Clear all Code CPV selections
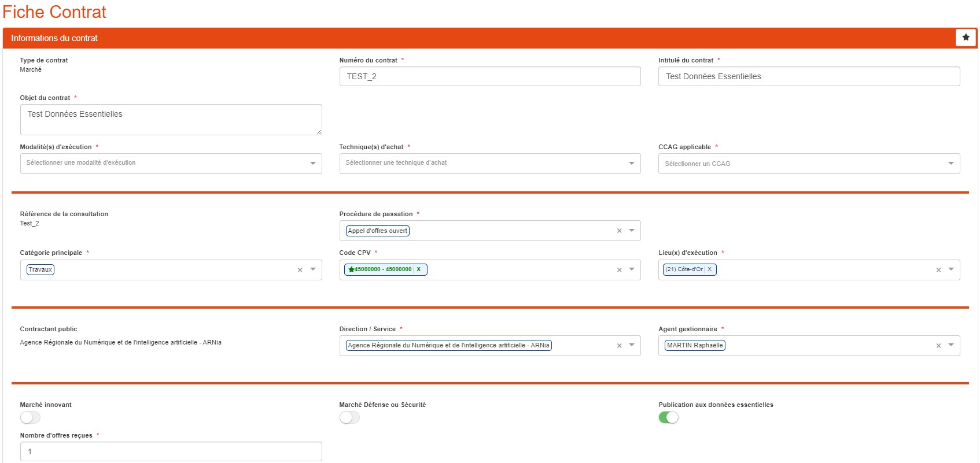The height and width of the screenshot is (463, 980). (619, 270)
